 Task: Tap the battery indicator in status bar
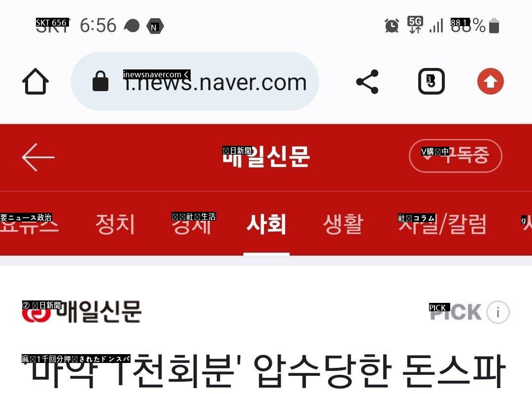[495, 26]
